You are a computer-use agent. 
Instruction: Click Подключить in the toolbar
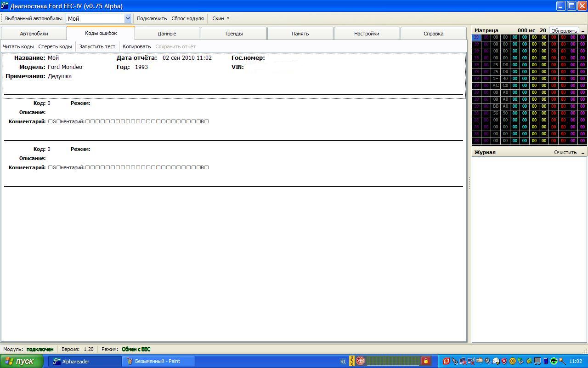click(152, 18)
